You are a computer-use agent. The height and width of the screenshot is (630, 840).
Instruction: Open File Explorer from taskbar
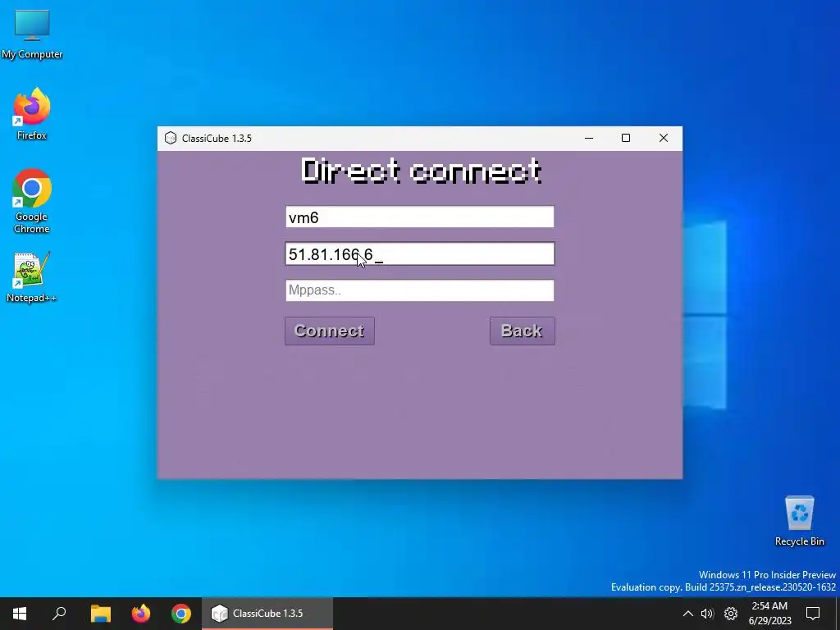pyautogui.click(x=100, y=614)
